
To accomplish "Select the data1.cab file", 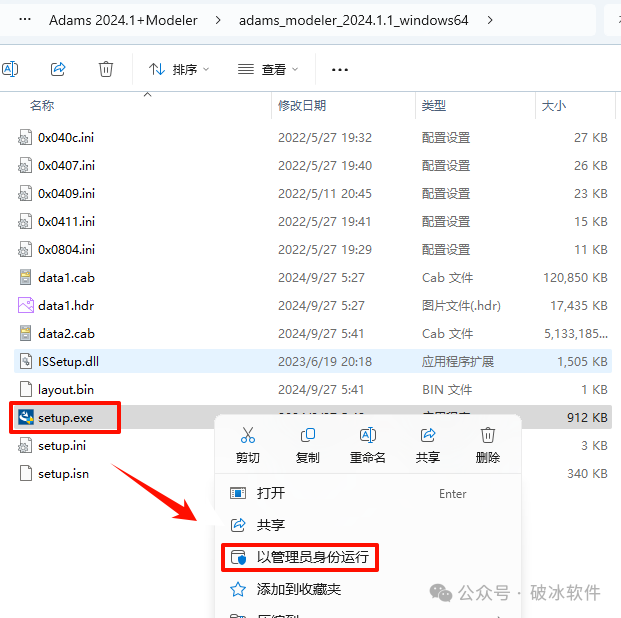I will 313,278.
